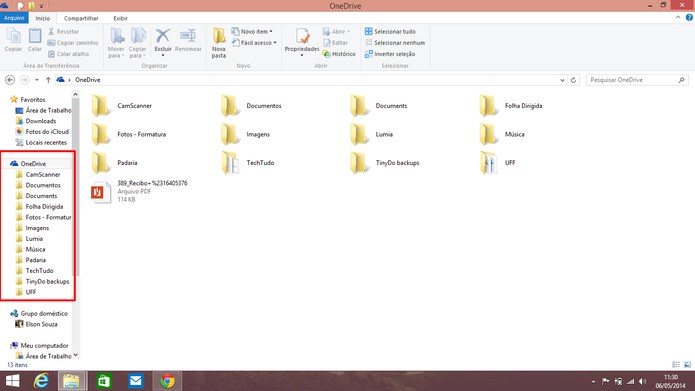Open the Fácil acesso dropdown
This screenshot has width=695, height=391.
click(x=254, y=43)
